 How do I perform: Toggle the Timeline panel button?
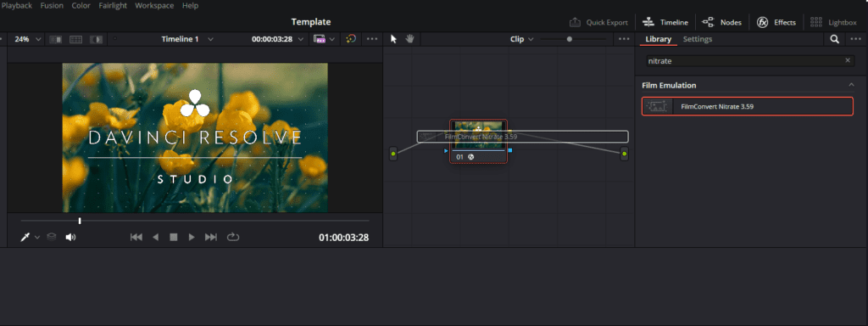tap(665, 22)
